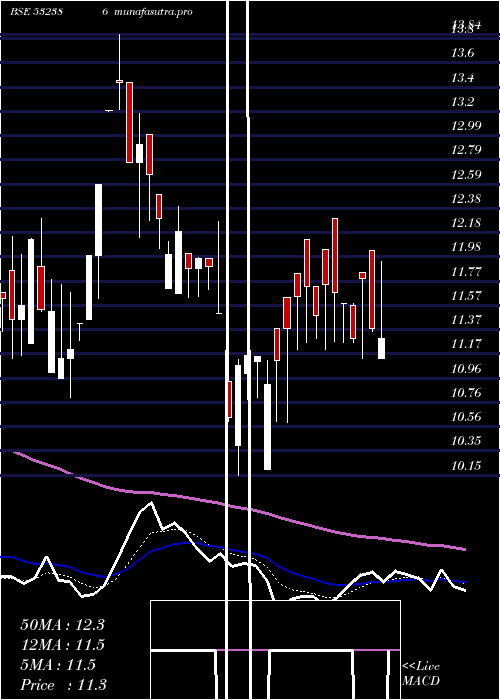The image size is (500, 700).
Task: Click the 5MA : 11.5 readout
Action: [x=58, y=665]
